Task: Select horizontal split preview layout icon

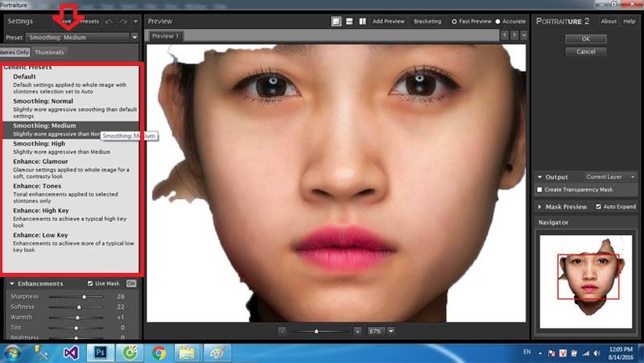Action: coord(349,22)
